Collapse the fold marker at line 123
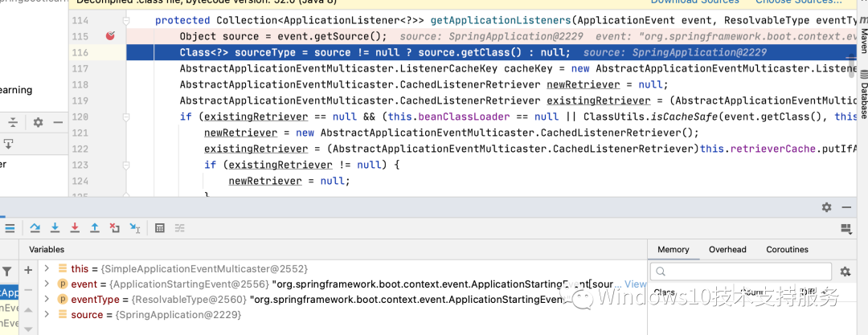 pyautogui.click(x=126, y=165)
